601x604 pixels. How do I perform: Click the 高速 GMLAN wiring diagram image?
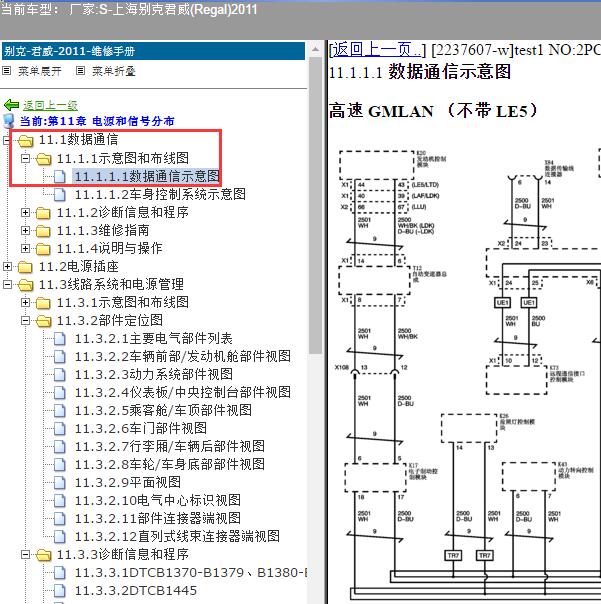pos(465,374)
